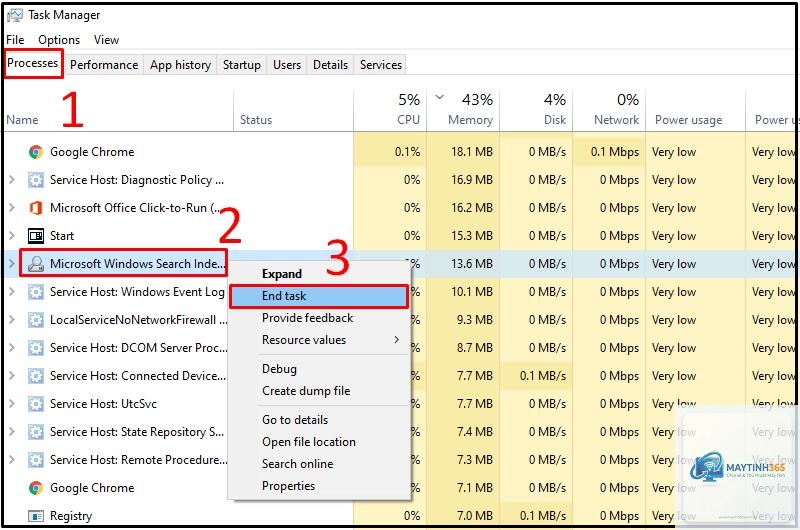
Task: Click the Service Host: Diagnostic Policy gear icon
Action: click(x=35, y=180)
